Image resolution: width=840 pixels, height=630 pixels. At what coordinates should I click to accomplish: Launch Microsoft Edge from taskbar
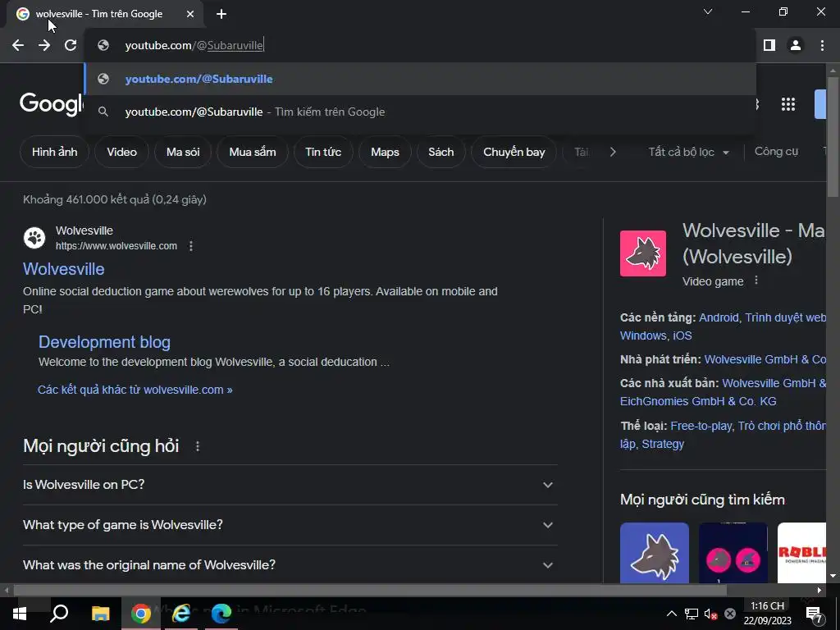click(221, 614)
